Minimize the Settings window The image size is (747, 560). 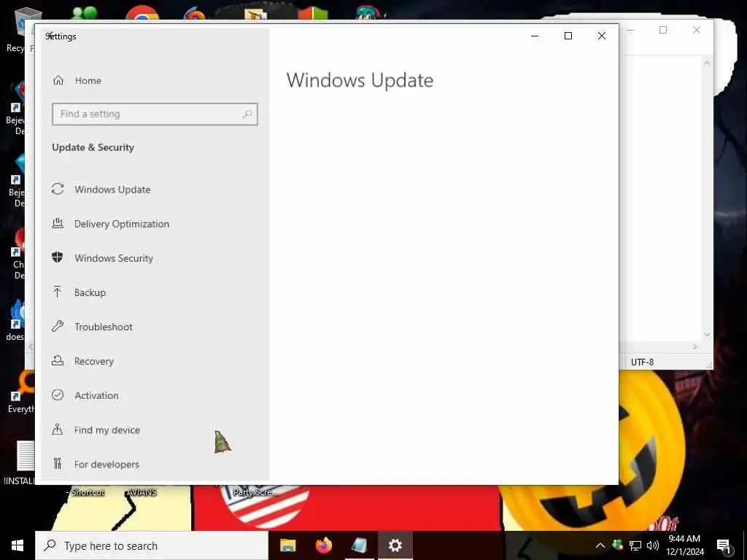(535, 36)
